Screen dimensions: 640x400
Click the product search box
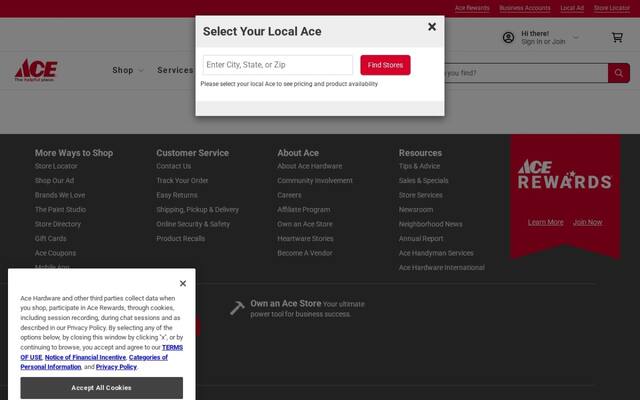click(x=526, y=73)
